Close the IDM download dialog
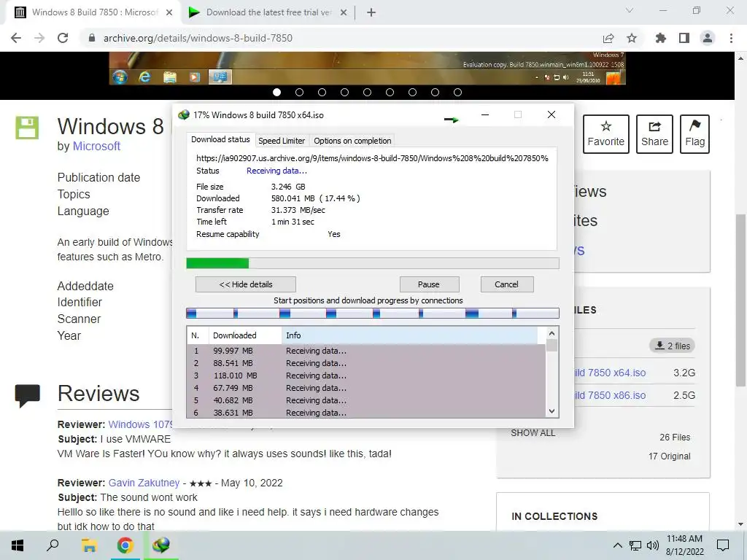Screen dimensions: 747x560 click(x=551, y=114)
